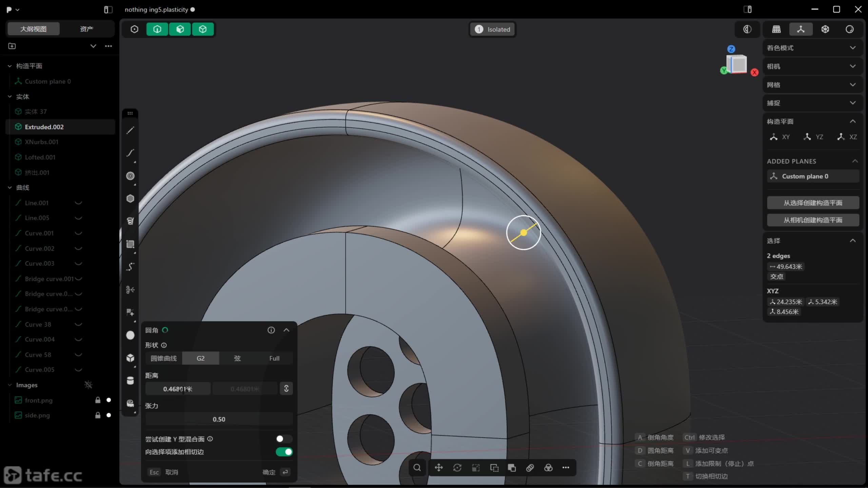Select the line tool in left toolbar
The height and width of the screenshot is (488, 868).
pos(130,130)
